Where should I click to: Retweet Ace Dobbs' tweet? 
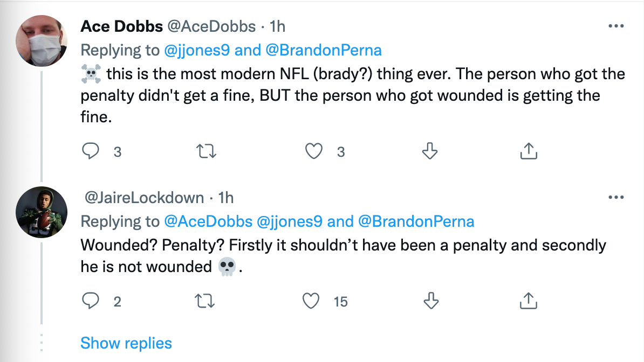pyautogui.click(x=206, y=151)
